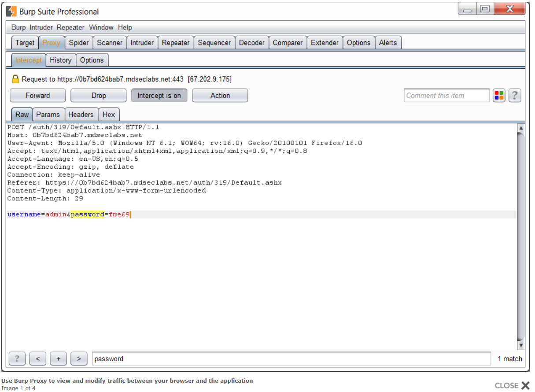
Task: Click the 'username' parameter in request body
Action: pyautogui.click(x=24, y=214)
